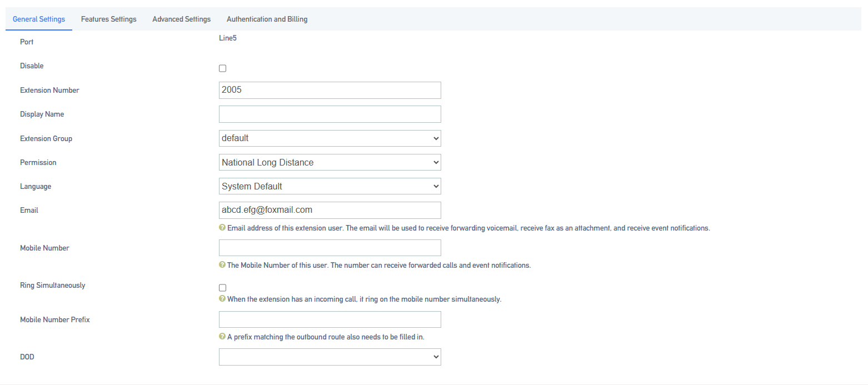
Task: Click the Display Name label
Action: (42, 114)
